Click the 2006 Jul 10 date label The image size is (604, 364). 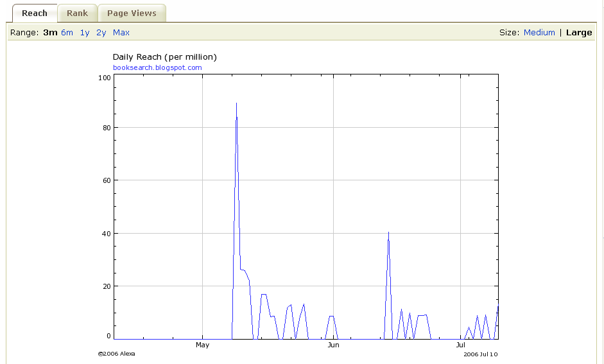click(x=480, y=354)
